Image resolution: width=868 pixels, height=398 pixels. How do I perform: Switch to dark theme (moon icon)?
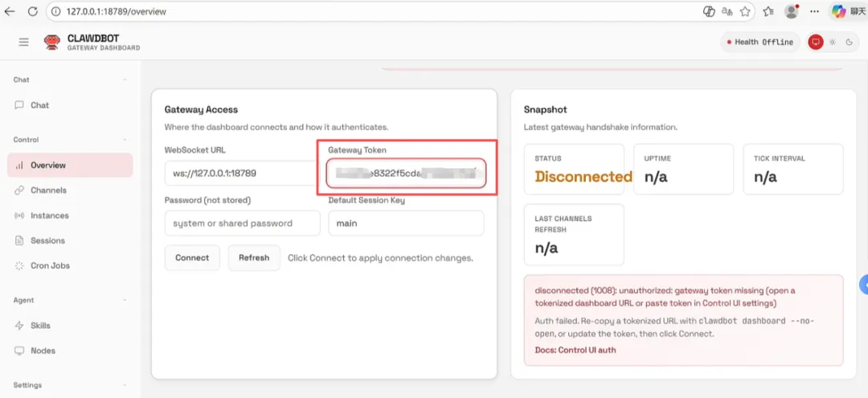[x=849, y=42]
